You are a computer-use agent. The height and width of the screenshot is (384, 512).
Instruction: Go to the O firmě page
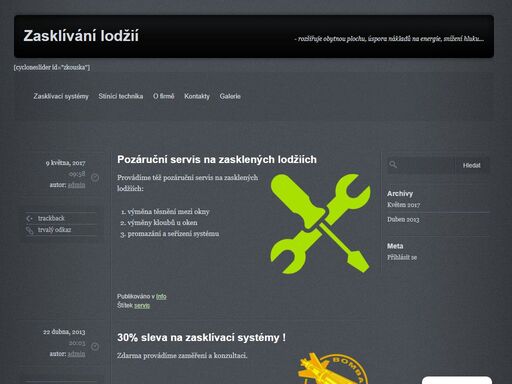point(163,96)
